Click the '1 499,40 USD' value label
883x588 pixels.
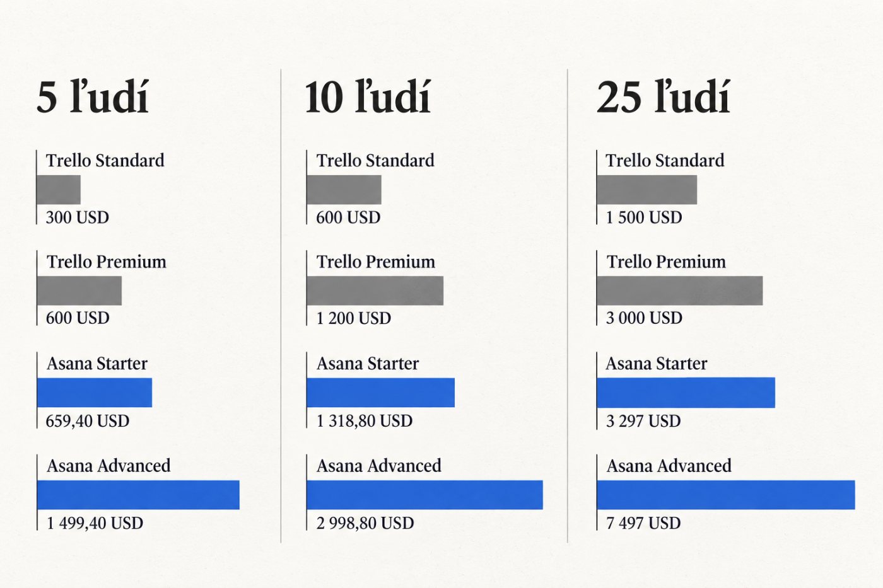tap(95, 523)
